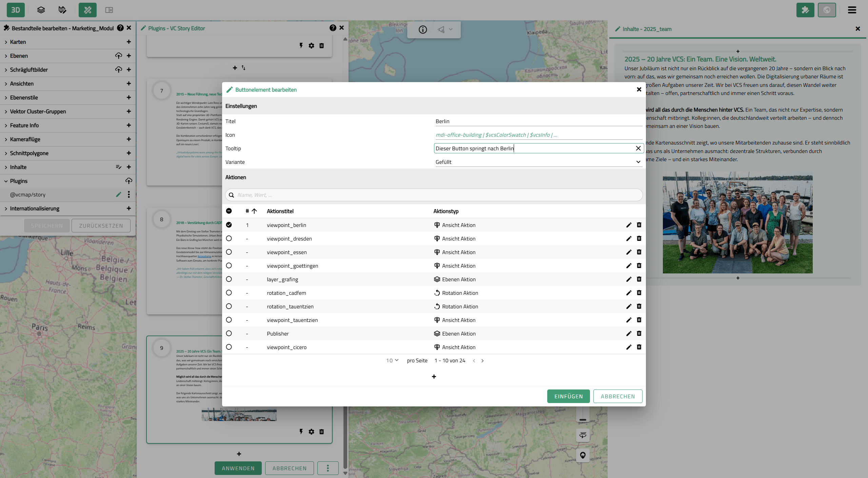Delete story slide 9 with trash icon
The width and height of the screenshot is (868, 478).
322,432
